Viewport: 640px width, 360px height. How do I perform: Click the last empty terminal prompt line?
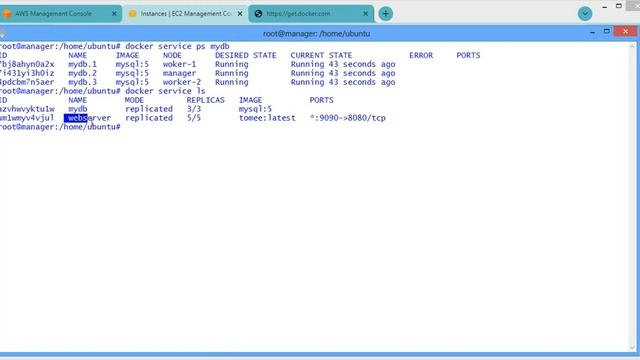60,127
